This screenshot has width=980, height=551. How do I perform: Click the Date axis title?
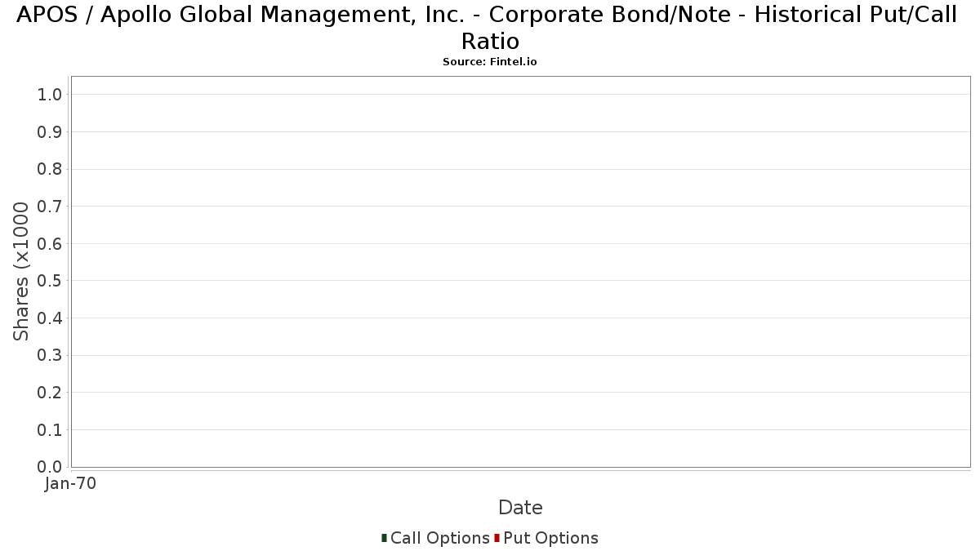click(520, 508)
